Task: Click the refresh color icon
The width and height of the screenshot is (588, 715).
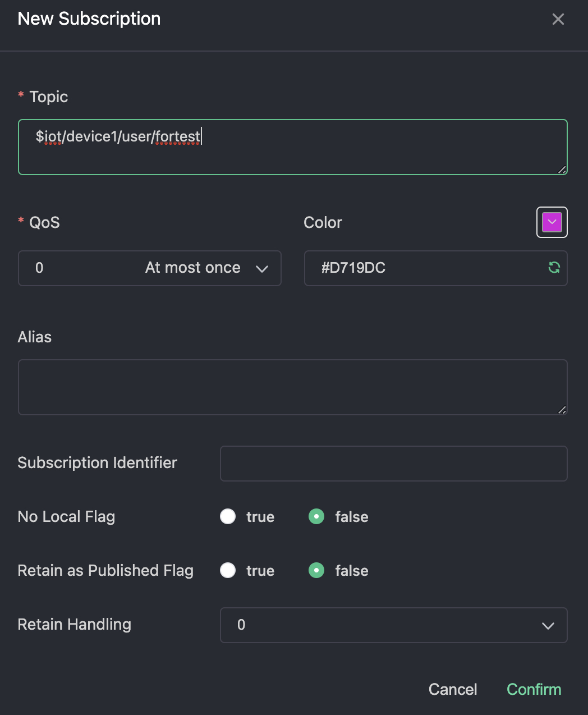Action: [554, 268]
